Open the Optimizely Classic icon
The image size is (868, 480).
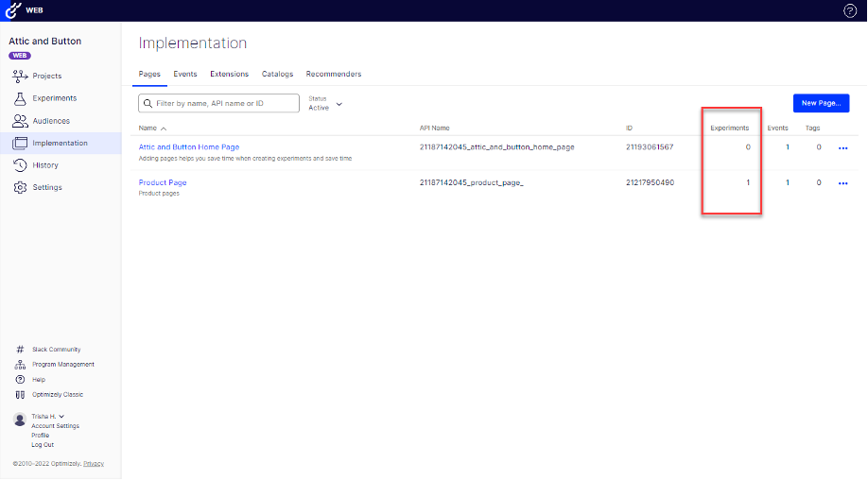click(x=20, y=395)
